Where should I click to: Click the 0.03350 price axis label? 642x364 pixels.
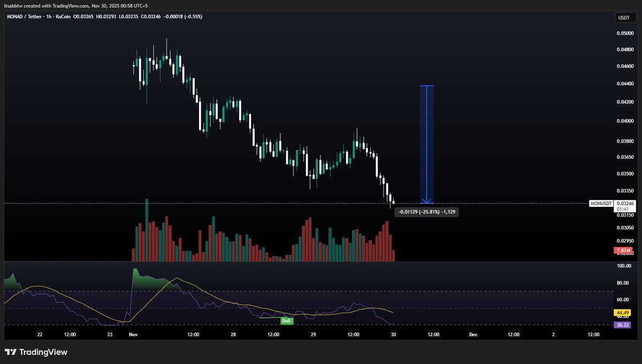625,191
